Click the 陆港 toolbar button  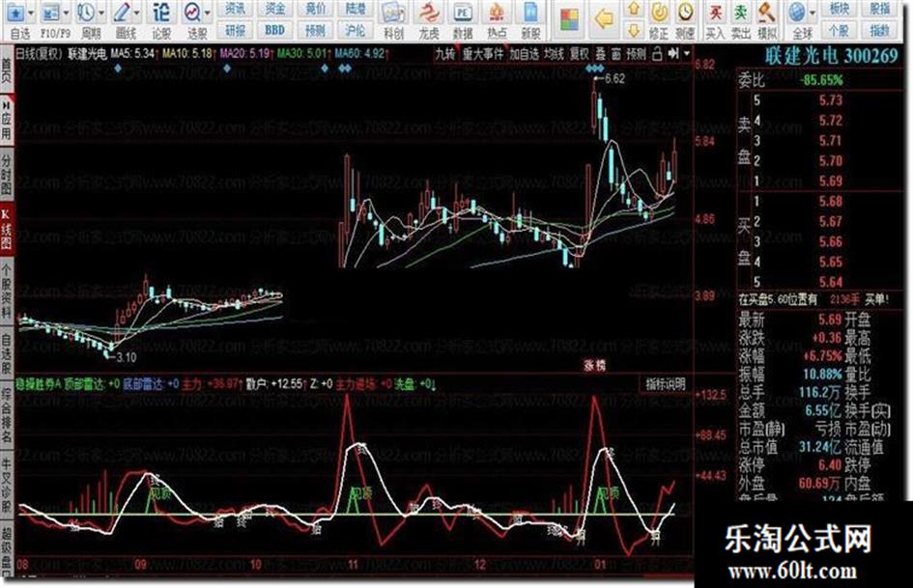click(x=356, y=9)
